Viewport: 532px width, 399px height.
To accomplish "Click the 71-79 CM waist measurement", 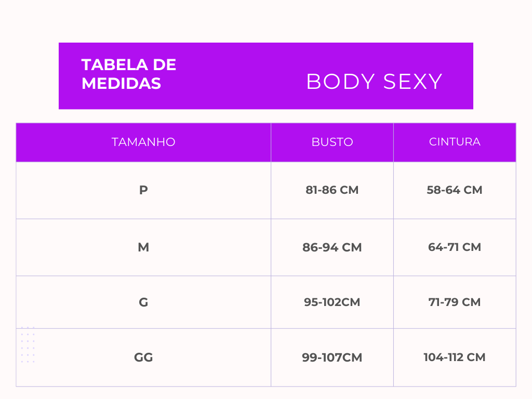I will (455, 302).
